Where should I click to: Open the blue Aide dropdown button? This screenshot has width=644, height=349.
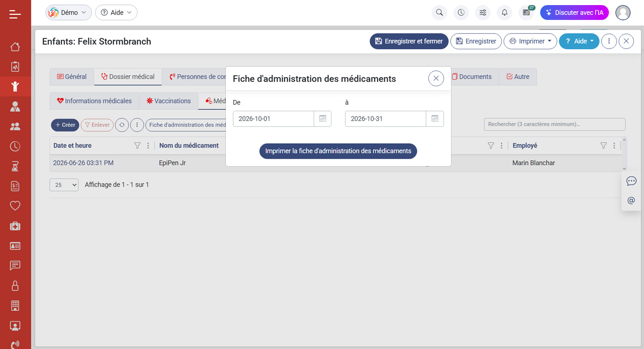pos(579,41)
